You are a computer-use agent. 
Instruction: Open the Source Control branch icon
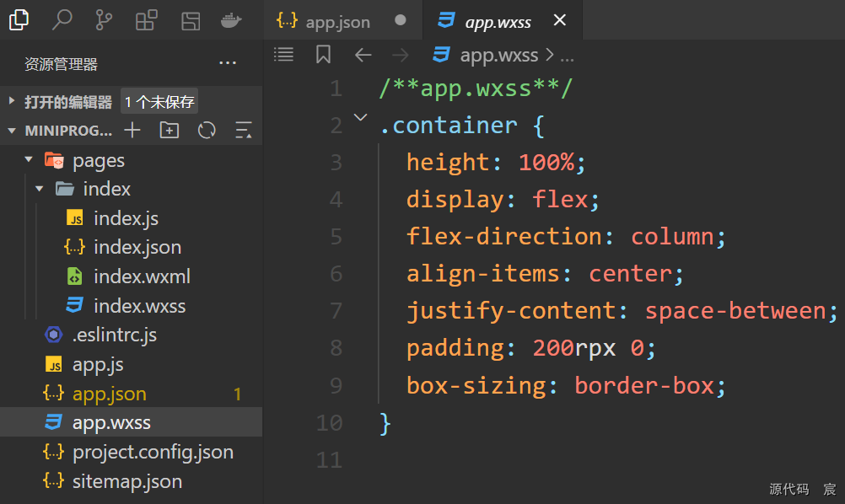(104, 20)
